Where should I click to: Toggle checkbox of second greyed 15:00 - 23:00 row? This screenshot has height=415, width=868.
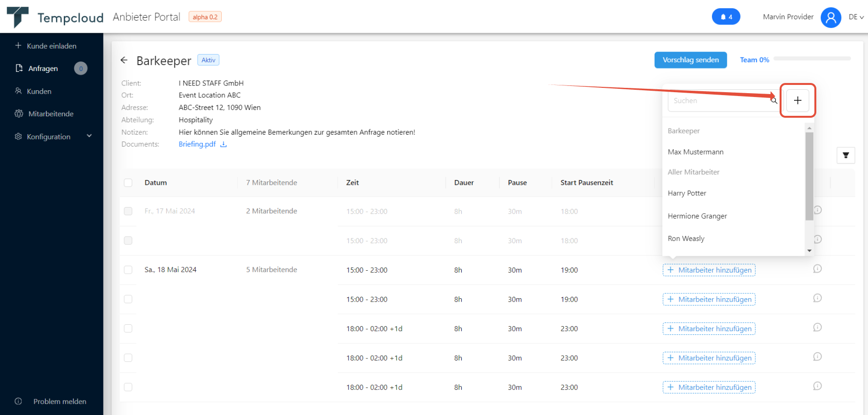pyautogui.click(x=128, y=240)
